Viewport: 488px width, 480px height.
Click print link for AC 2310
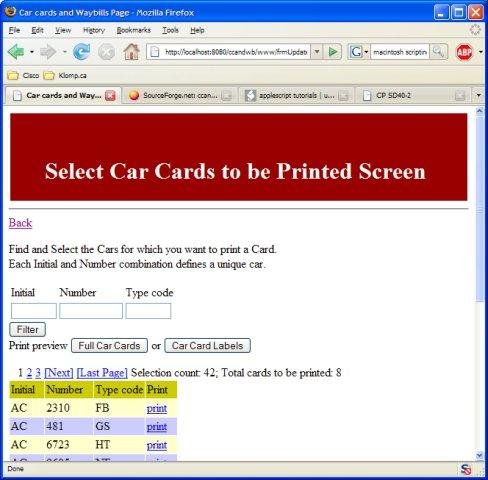157,408
